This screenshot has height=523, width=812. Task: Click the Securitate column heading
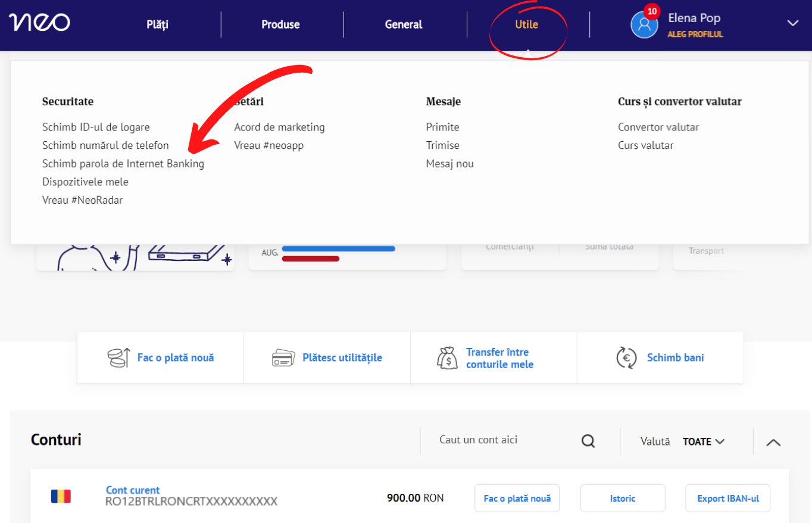tap(68, 102)
